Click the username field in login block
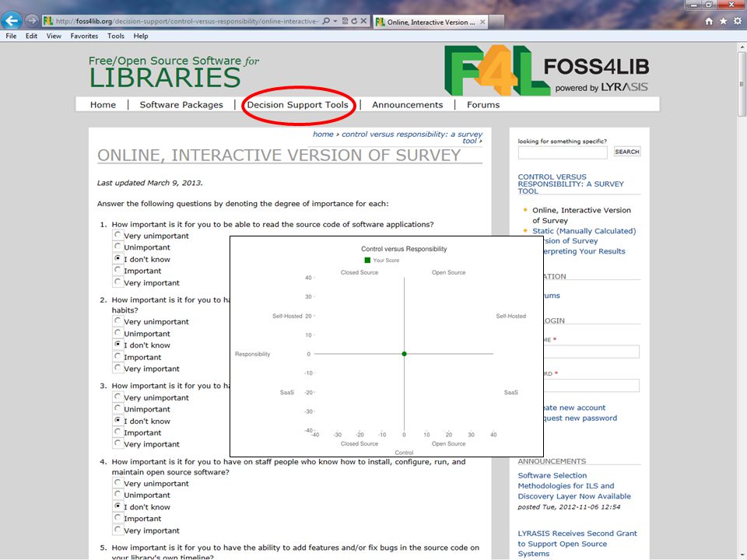The height and width of the screenshot is (560, 747). pyautogui.click(x=591, y=352)
